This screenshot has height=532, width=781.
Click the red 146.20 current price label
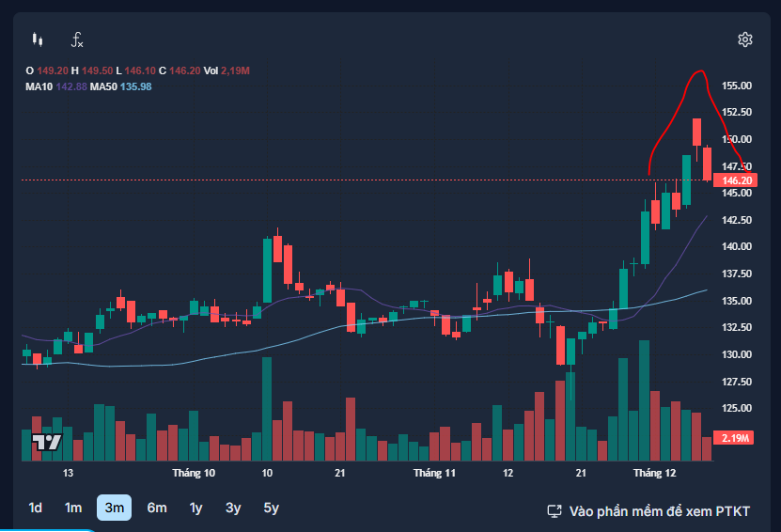pyautogui.click(x=734, y=180)
